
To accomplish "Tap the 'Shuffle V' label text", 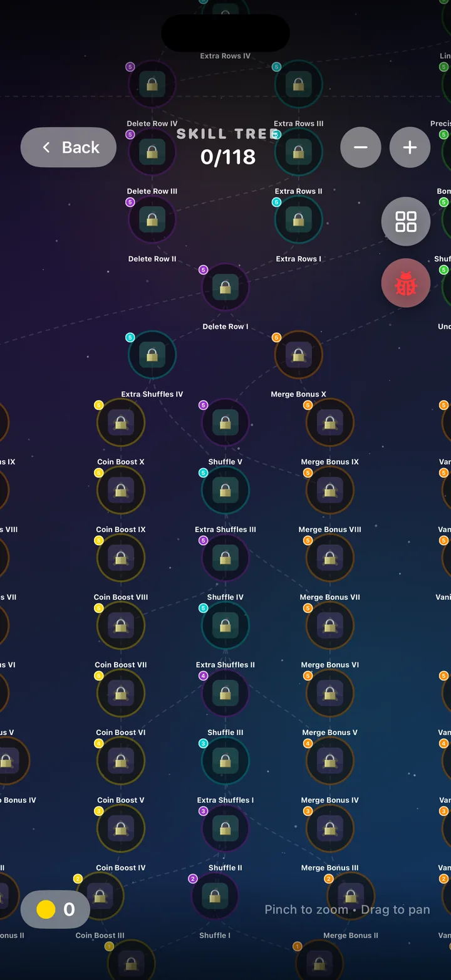I will tap(225, 462).
